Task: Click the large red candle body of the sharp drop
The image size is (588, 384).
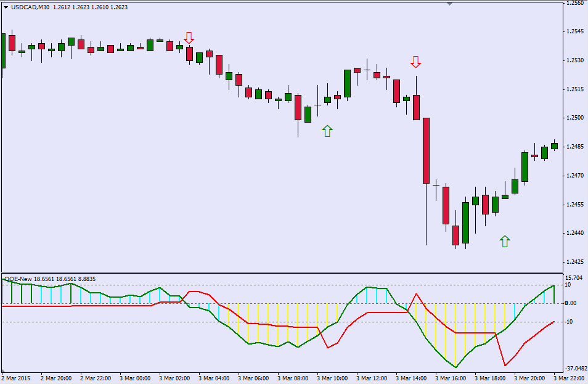Action: click(426, 150)
